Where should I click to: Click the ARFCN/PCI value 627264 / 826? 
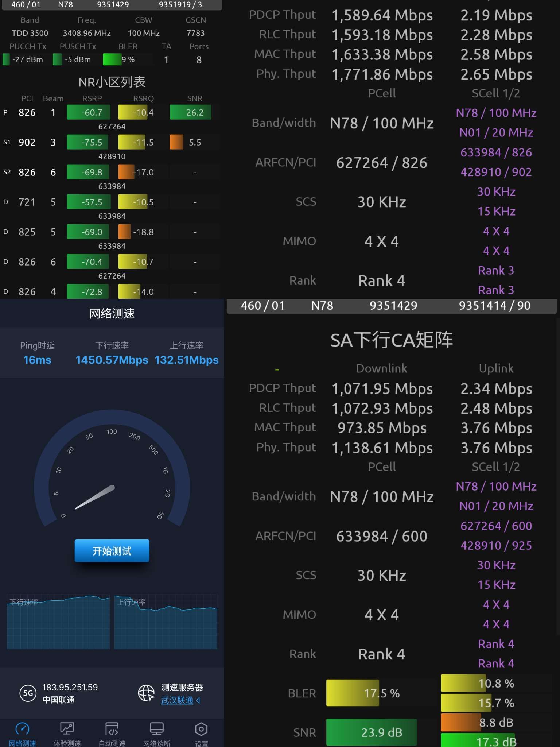(x=382, y=163)
